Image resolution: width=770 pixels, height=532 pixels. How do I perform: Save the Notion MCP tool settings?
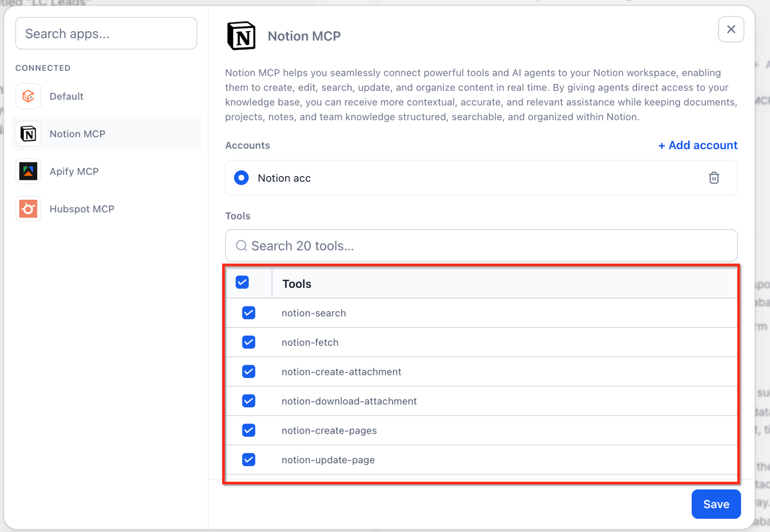716,504
